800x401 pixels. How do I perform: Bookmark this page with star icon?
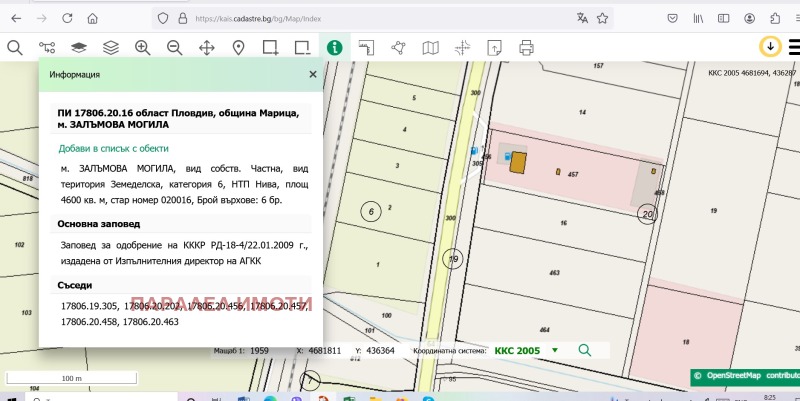point(603,18)
